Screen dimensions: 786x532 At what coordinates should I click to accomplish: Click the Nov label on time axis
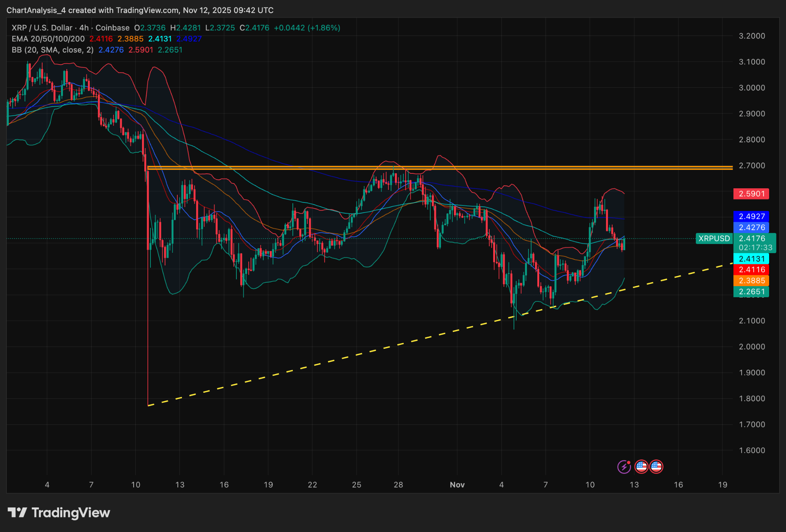(457, 485)
